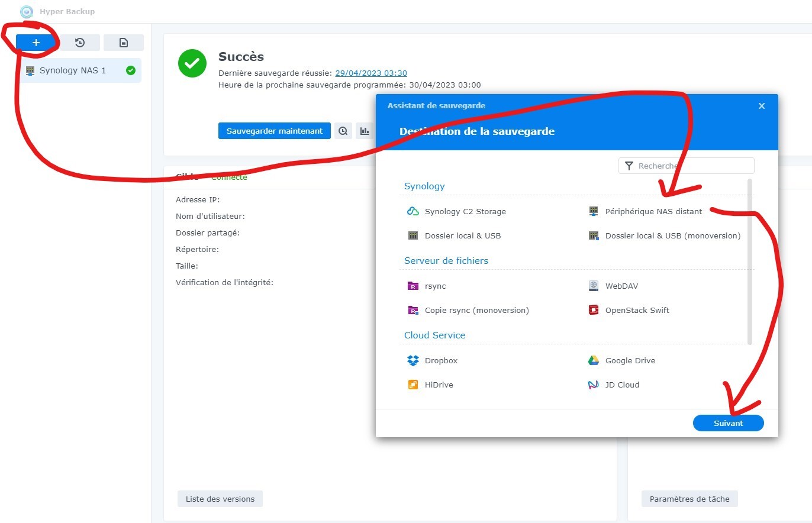
Task: Click the green check on Synology NAS 1
Action: point(131,70)
